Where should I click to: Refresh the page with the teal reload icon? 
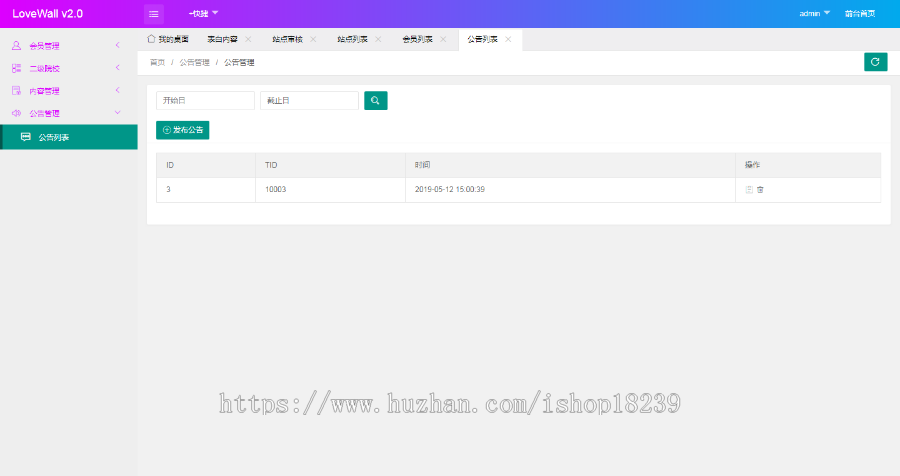[x=875, y=62]
